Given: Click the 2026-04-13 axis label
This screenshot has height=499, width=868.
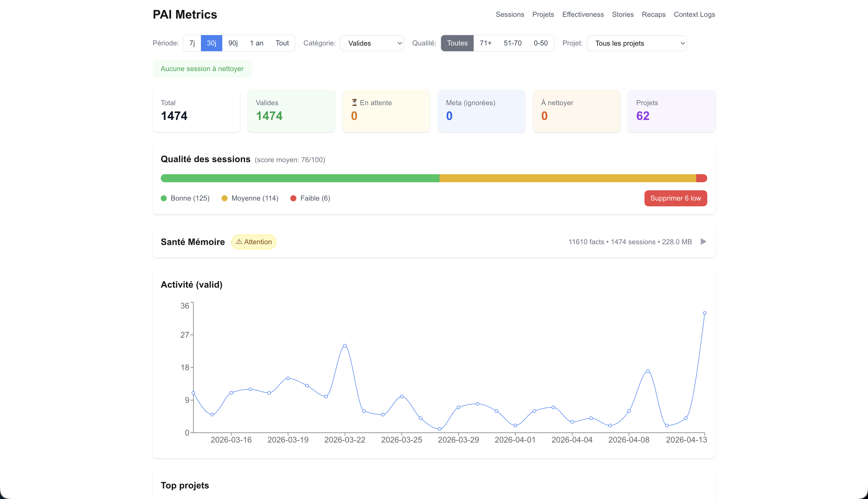Looking at the screenshot, I should click(x=686, y=440).
